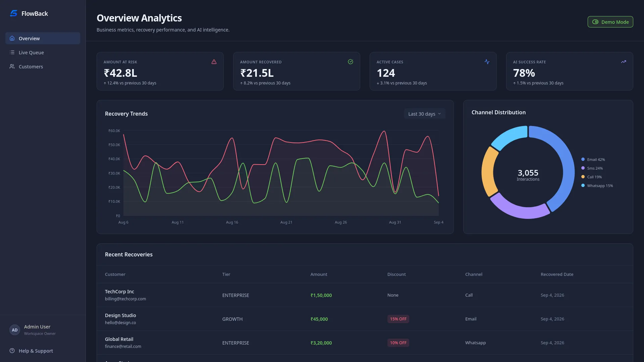
Task: Click the AD avatar of Admin User
Action: tap(15, 330)
